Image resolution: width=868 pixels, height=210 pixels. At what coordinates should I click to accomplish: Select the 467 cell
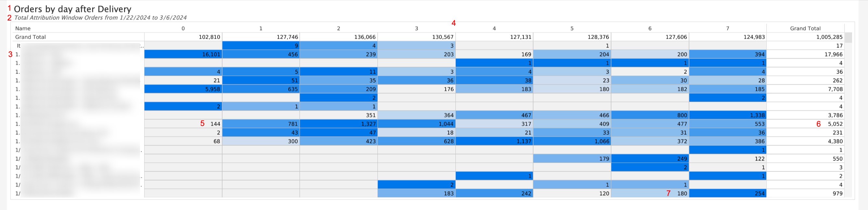click(494, 115)
